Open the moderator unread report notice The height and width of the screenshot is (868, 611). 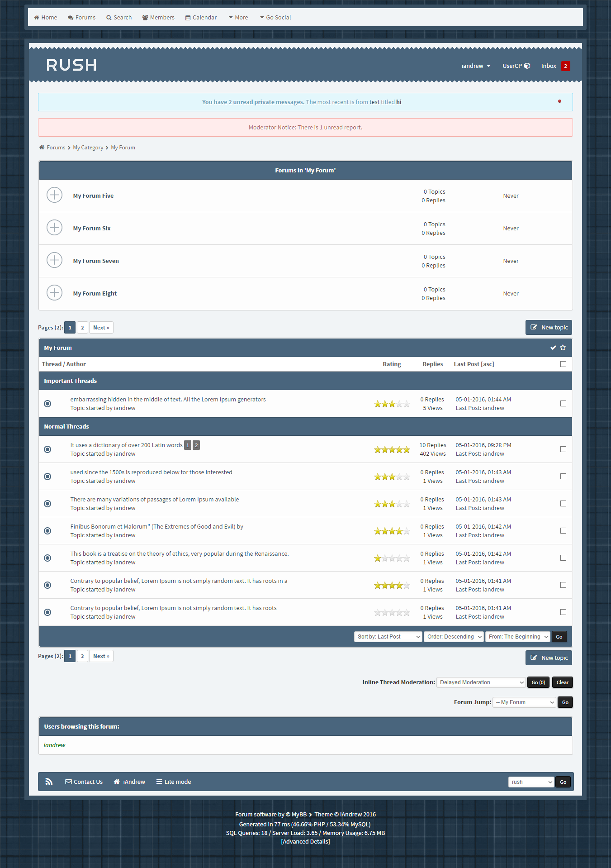pos(305,127)
